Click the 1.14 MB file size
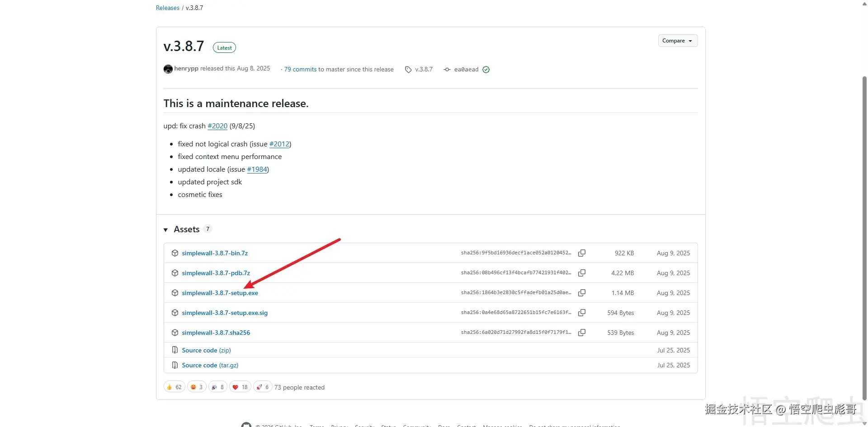The width and height of the screenshot is (868, 427). pos(623,293)
